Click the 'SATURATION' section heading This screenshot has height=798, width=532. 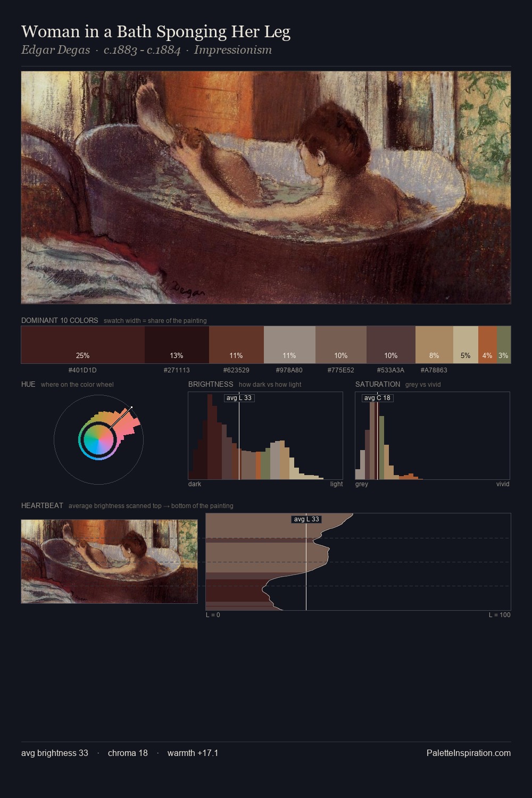click(x=378, y=384)
